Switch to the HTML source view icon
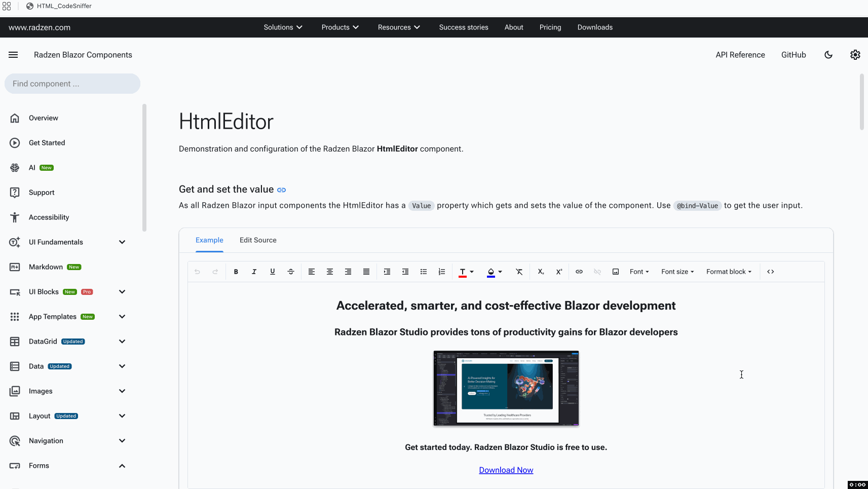Screen dimensions: 868x489 coord(771,272)
